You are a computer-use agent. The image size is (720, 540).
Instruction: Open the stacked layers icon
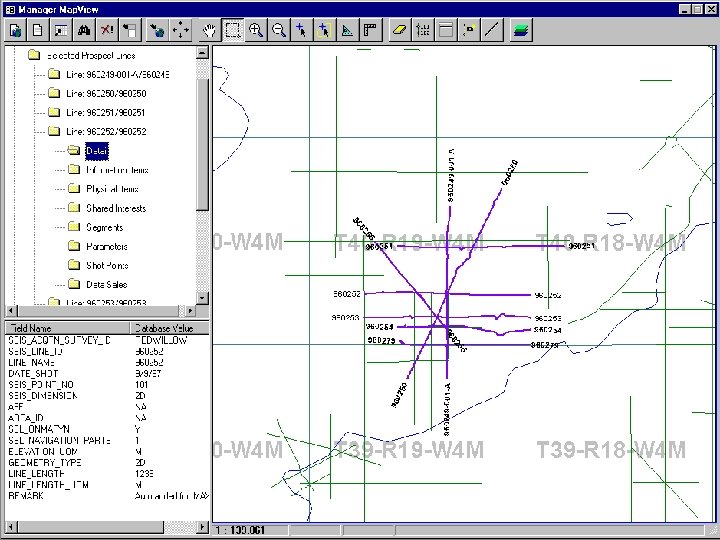521,30
